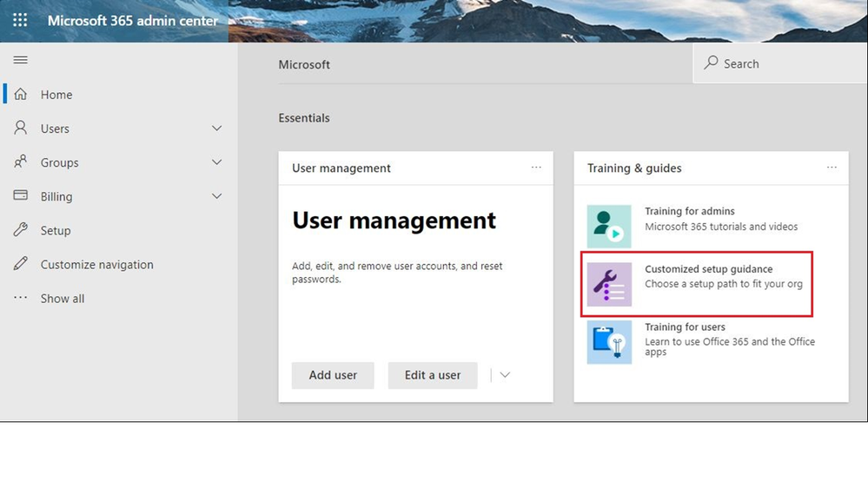Open Training & guides card more options

tap(832, 167)
